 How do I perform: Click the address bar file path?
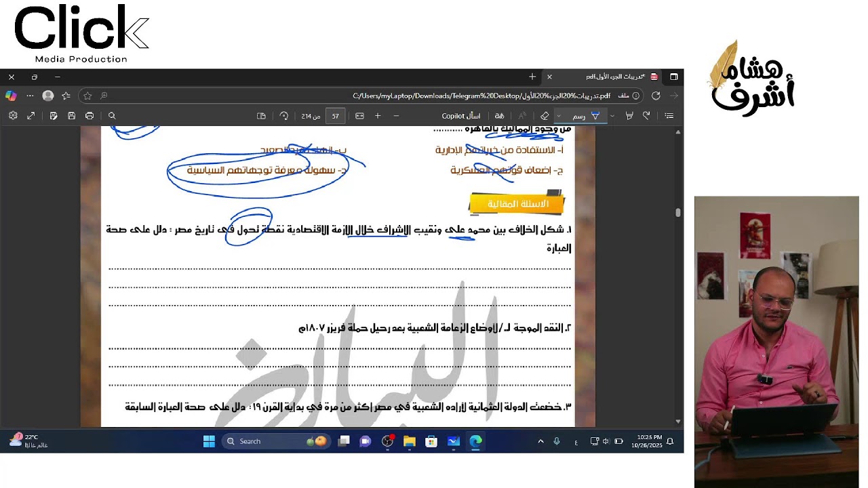click(x=481, y=96)
